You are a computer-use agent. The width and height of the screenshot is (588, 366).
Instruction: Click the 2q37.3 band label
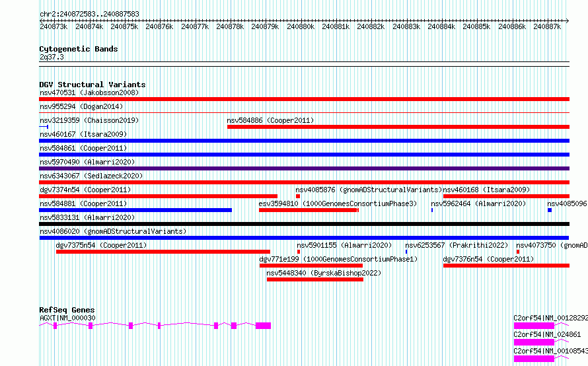click(52, 57)
